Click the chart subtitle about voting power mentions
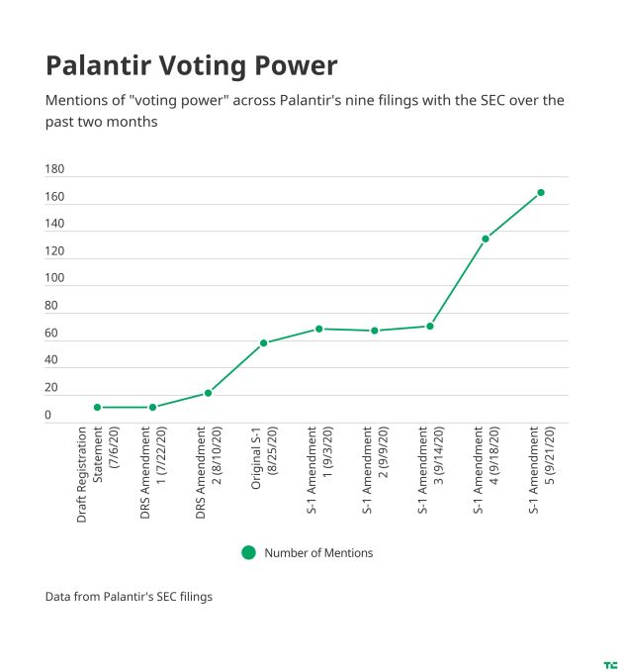 (x=305, y=111)
